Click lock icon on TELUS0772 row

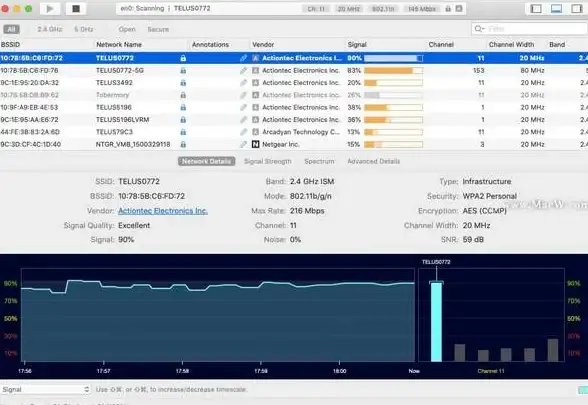(x=183, y=58)
